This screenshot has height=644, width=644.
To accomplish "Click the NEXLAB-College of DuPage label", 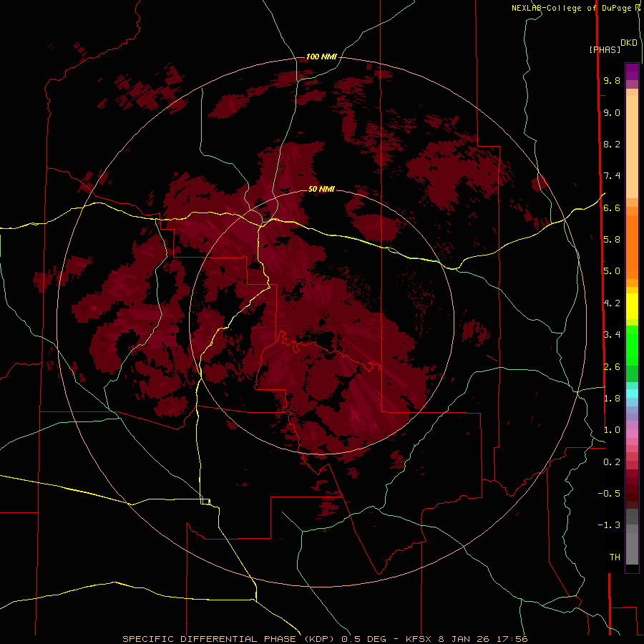I will click(x=571, y=8).
